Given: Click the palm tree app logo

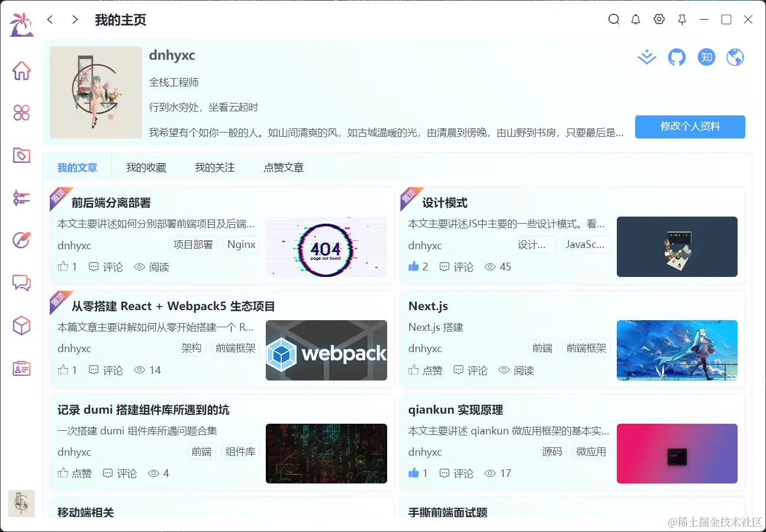Looking at the screenshot, I should 21,24.
